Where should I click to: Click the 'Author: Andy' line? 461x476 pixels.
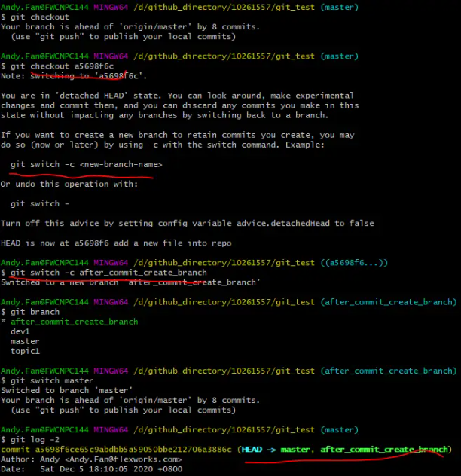click(x=91, y=459)
